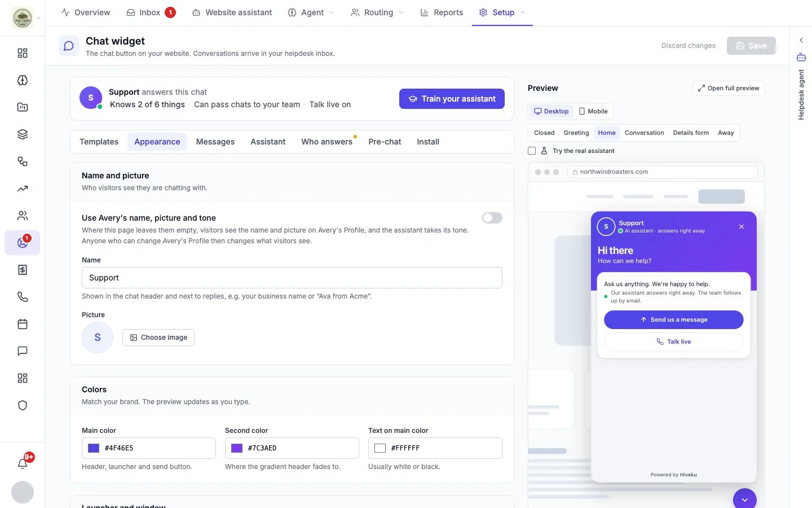Open the Second color swatch #7C3AED
The image size is (812, 508).
click(237, 448)
